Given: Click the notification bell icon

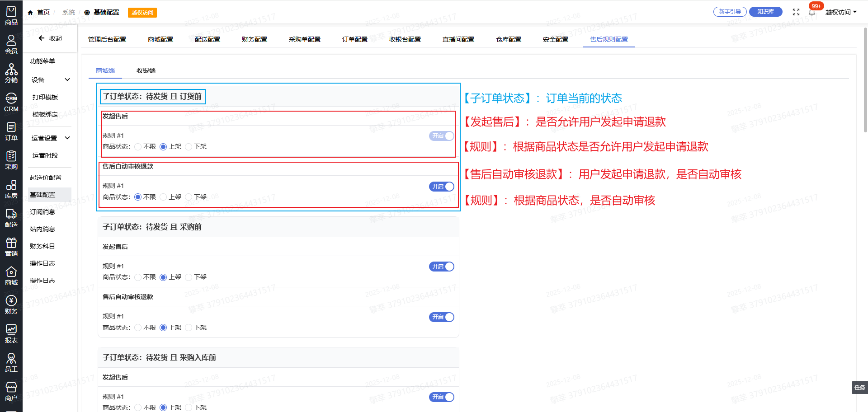Looking at the screenshot, I should 812,12.
